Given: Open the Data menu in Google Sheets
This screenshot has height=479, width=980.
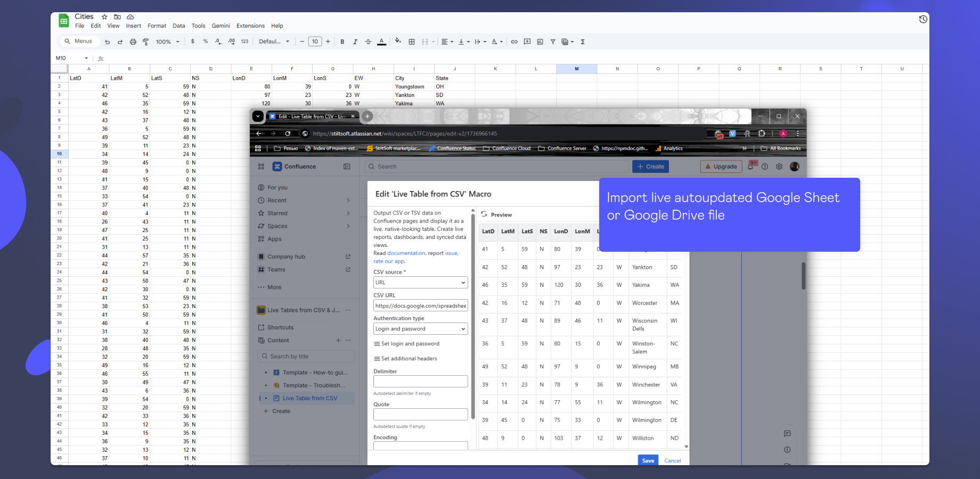Looking at the screenshot, I should click(x=179, y=26).
